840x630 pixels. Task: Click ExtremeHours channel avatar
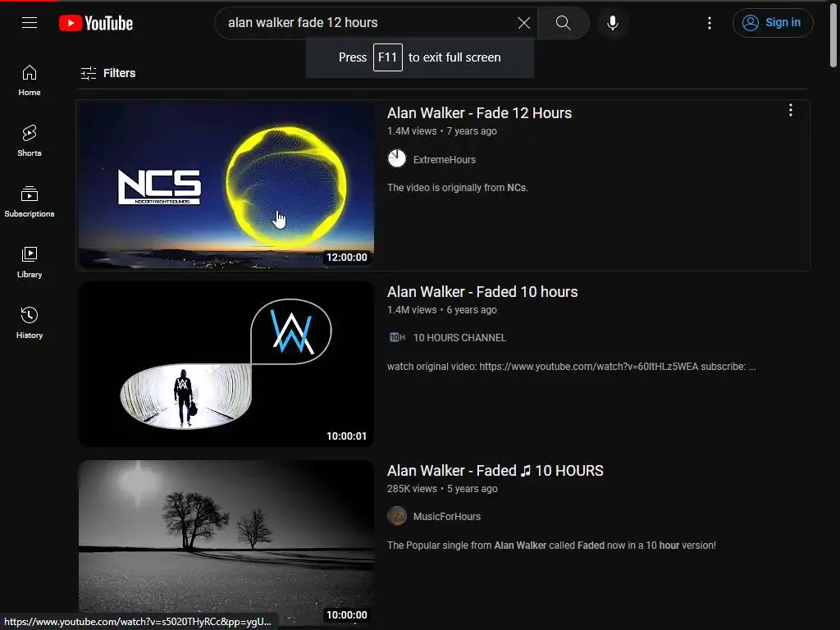(397, 158)
